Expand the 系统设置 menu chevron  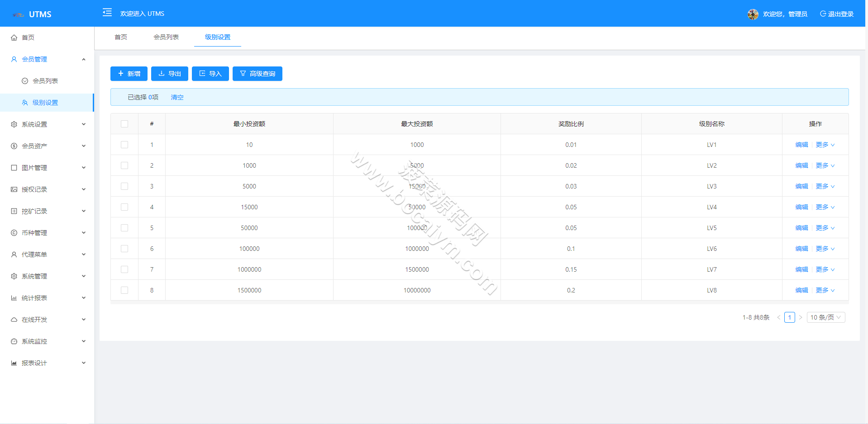click(84, 124)
